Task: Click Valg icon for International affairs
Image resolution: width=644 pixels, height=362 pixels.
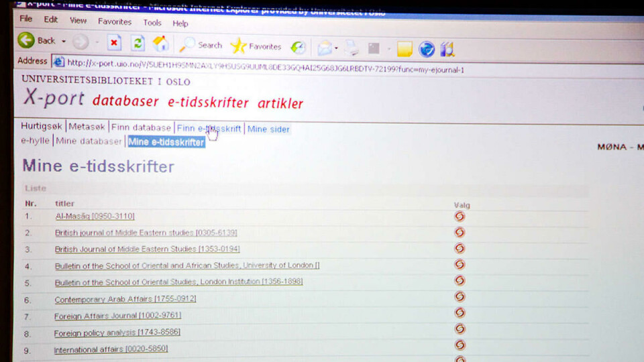Action: [460, 345]
